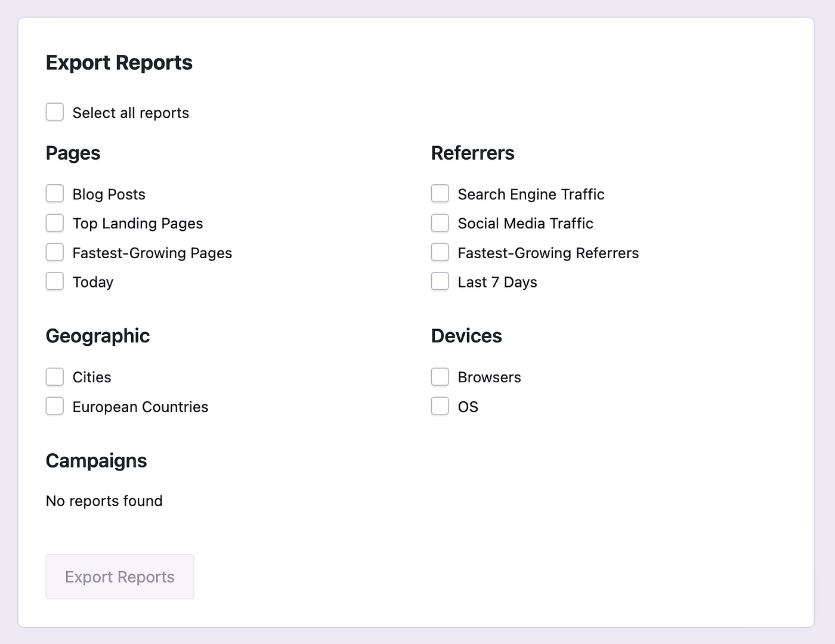Select the Social Media Traffic report
The width and height of the screenshot is (835, 644).
coord(440,222)
